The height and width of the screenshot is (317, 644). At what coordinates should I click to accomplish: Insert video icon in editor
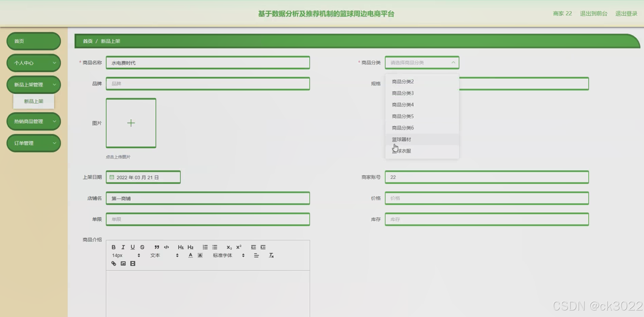[133, 263]
